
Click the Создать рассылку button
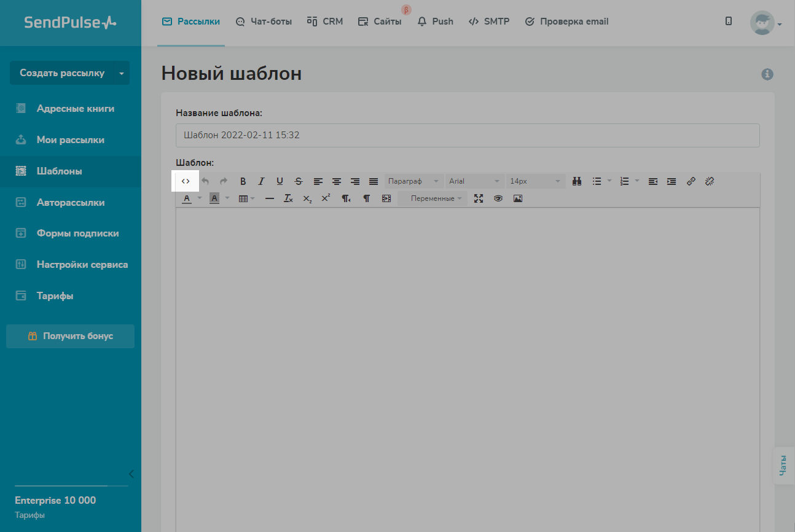(62, 73)
